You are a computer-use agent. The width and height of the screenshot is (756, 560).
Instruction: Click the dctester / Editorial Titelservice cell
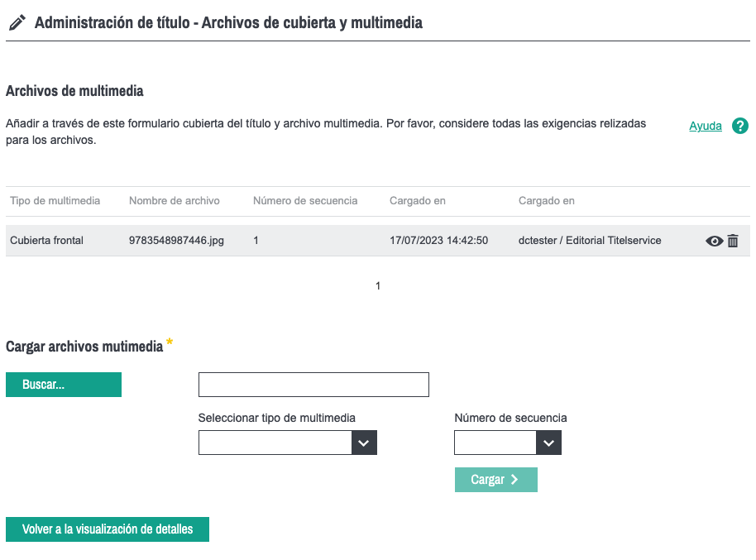click(589, 241)
